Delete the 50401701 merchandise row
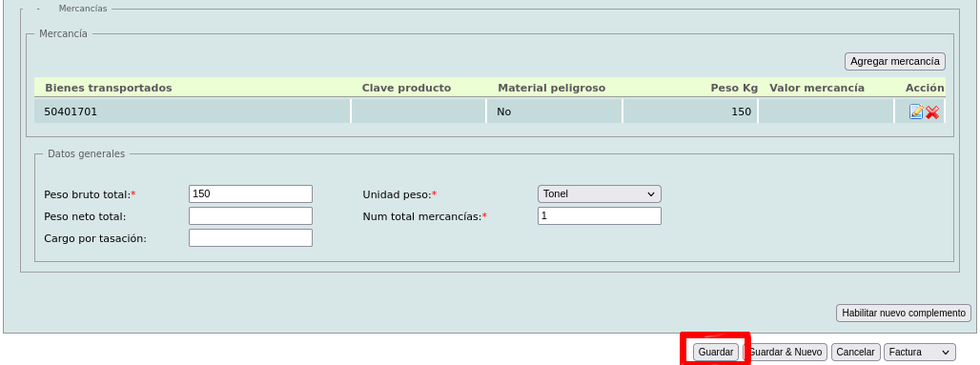Image resolution: width=980 pixels, height=365 pixels. point(932,112)
